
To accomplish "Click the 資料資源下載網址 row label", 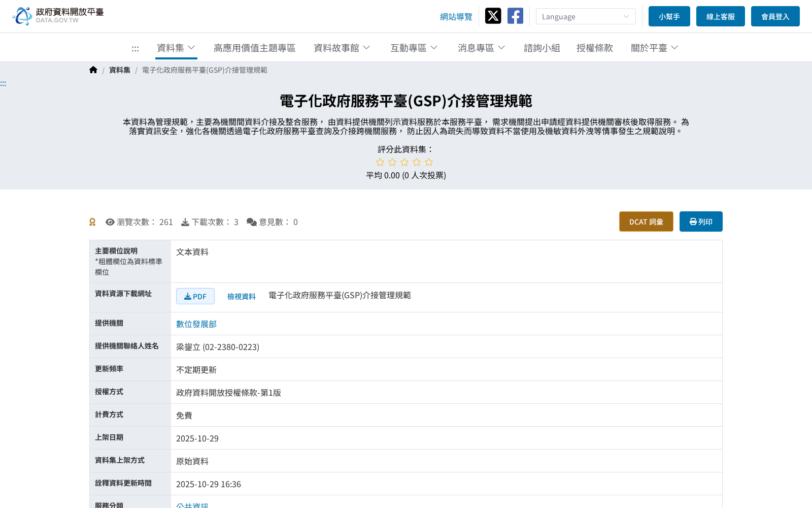I will coord(123,294).
